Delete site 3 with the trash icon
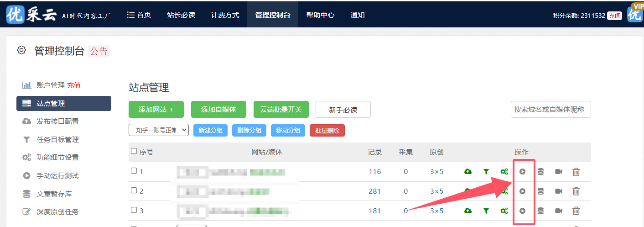 click(576, 211)
